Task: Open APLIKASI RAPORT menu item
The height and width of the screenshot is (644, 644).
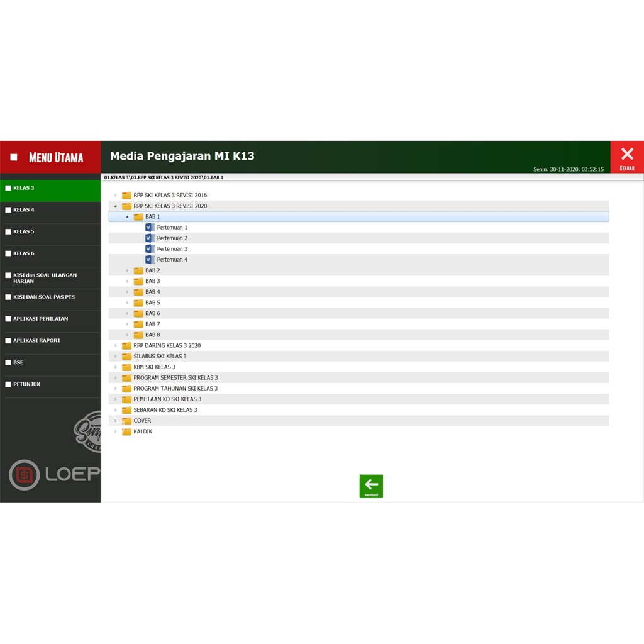Action: coord(36,341)
